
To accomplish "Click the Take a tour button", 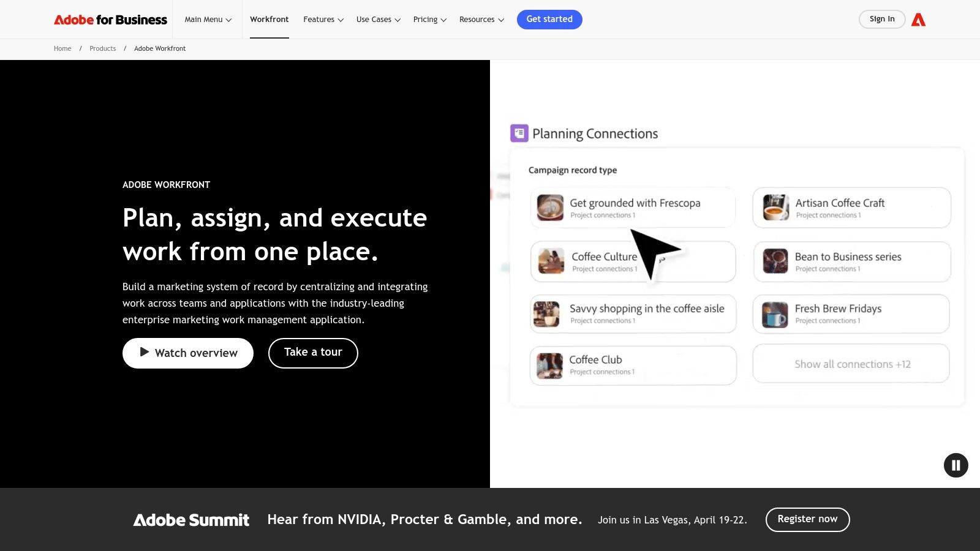I will pos(313,353).
